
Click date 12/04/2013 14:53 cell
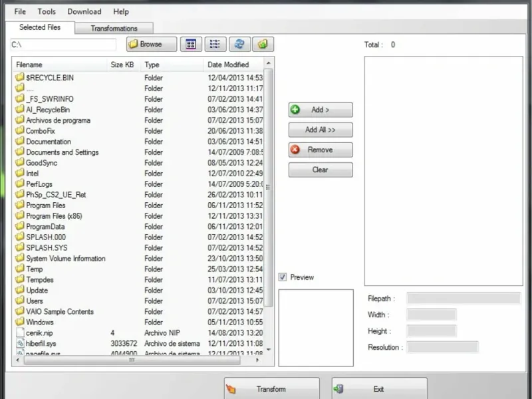click(235, 78)
